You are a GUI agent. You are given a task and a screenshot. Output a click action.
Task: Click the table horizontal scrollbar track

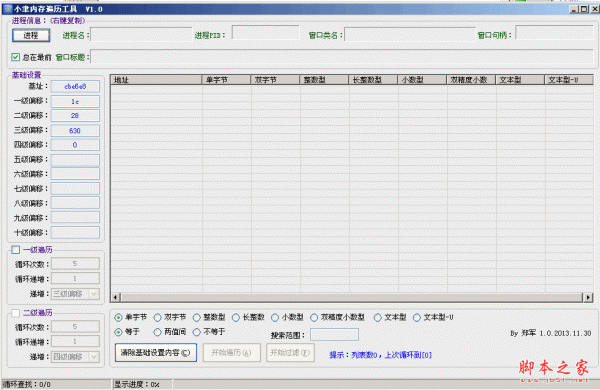coord(352,297)
